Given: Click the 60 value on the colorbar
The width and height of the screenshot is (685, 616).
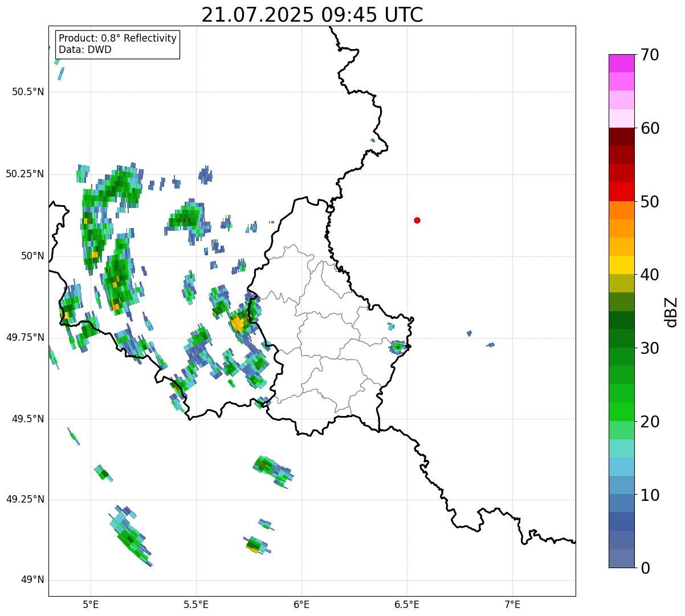Looking at the screenshot, I should coord(650,128).
